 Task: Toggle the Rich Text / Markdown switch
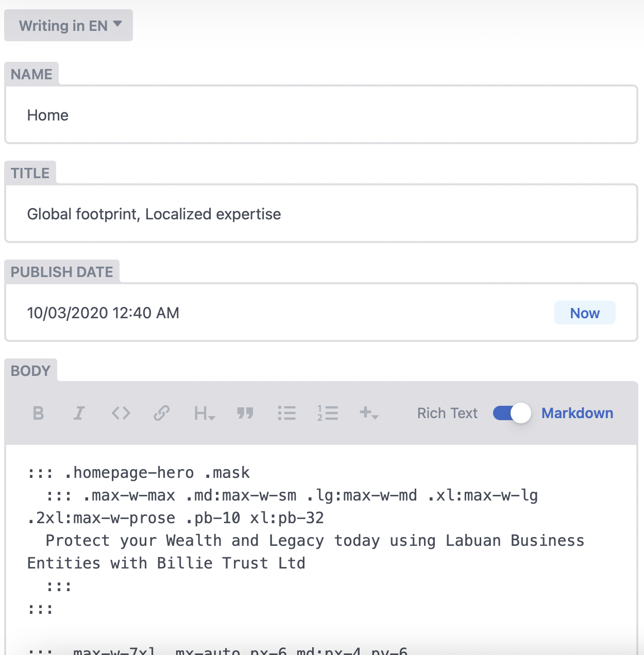[x=512, y=413]
